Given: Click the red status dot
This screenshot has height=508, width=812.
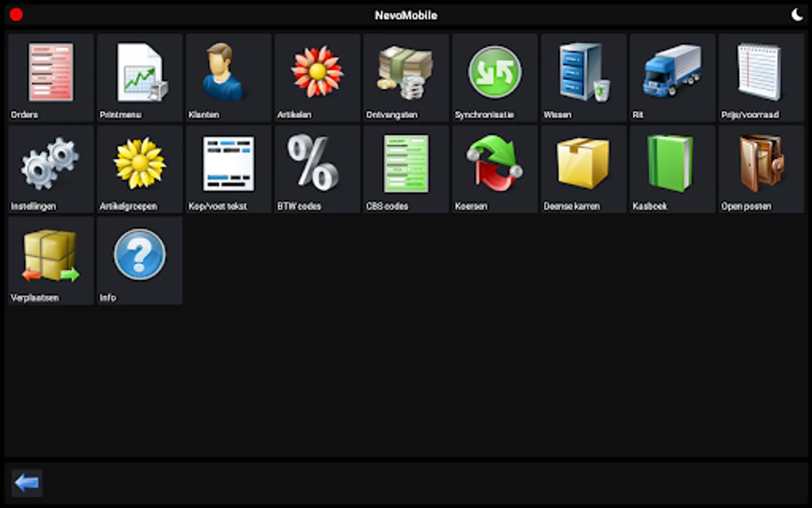Looking at the screenshot, I should [x=16, y=15].
